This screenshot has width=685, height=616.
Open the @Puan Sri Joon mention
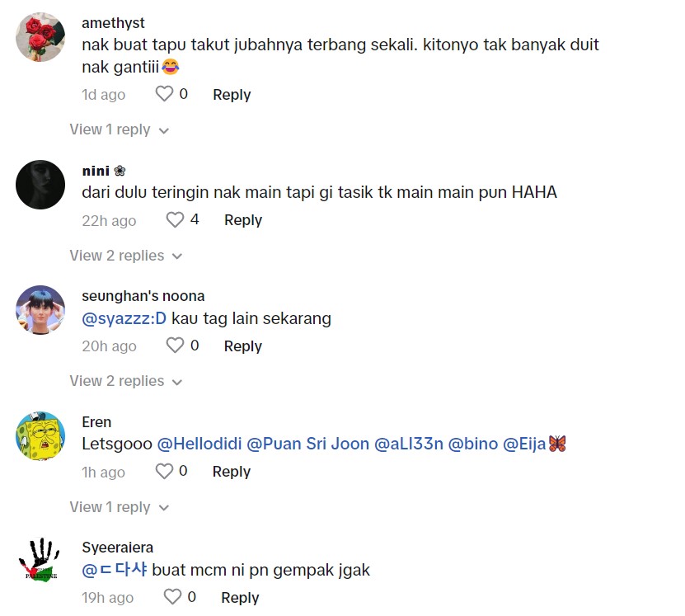(x=308, y=444)
